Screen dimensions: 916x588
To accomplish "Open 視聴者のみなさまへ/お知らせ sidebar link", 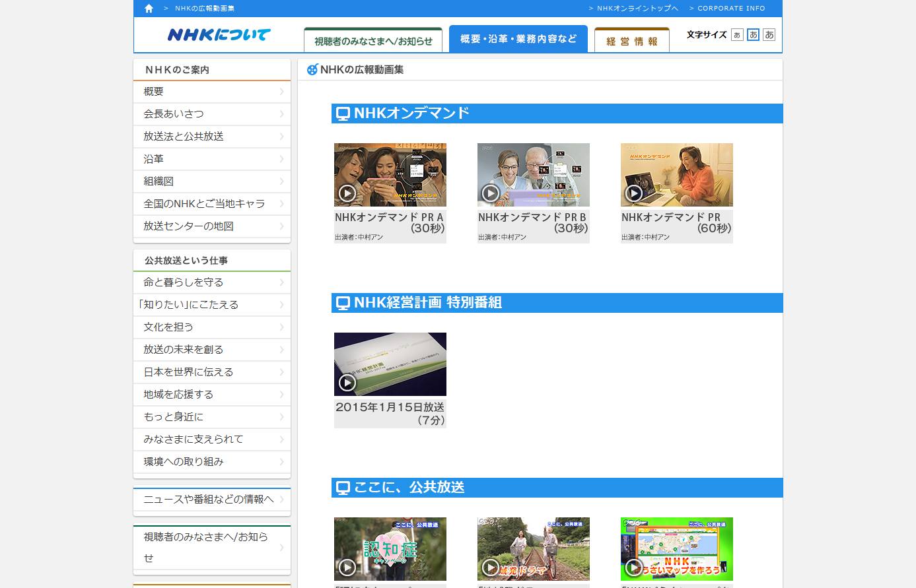I will tap(212, 548).
